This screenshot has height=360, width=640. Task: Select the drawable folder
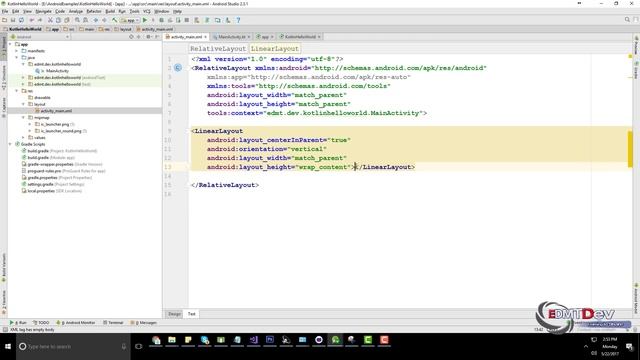pyautogui.click(x=42, y=98)
